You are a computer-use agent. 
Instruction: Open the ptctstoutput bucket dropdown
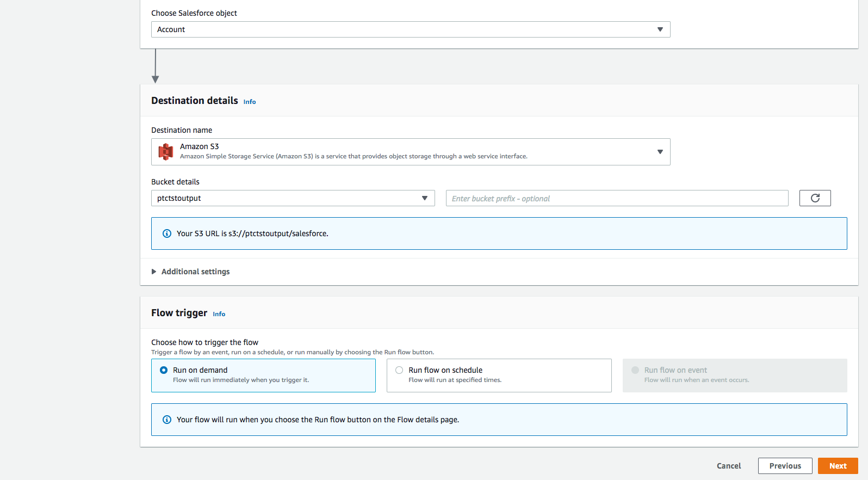click(x=293, y=198)
